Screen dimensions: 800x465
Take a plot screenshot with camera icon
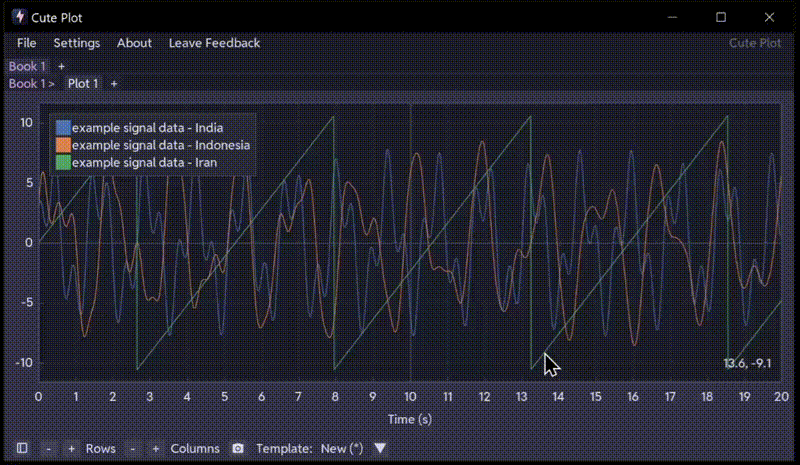238,448
